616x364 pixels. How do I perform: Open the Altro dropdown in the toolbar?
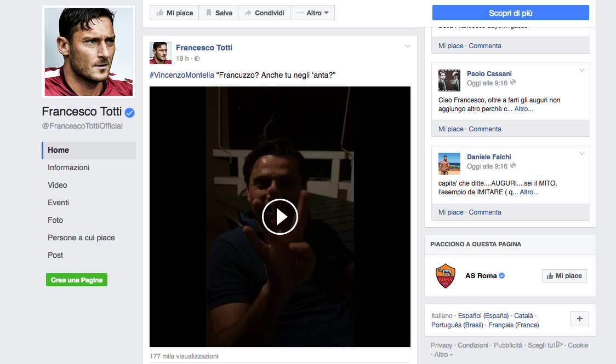tap(312, 13)
